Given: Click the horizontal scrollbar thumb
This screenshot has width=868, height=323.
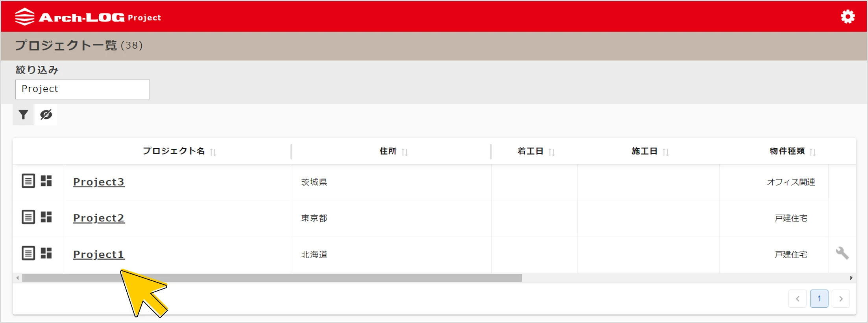Looking at the screenshot, I should [x=272, y=278].
